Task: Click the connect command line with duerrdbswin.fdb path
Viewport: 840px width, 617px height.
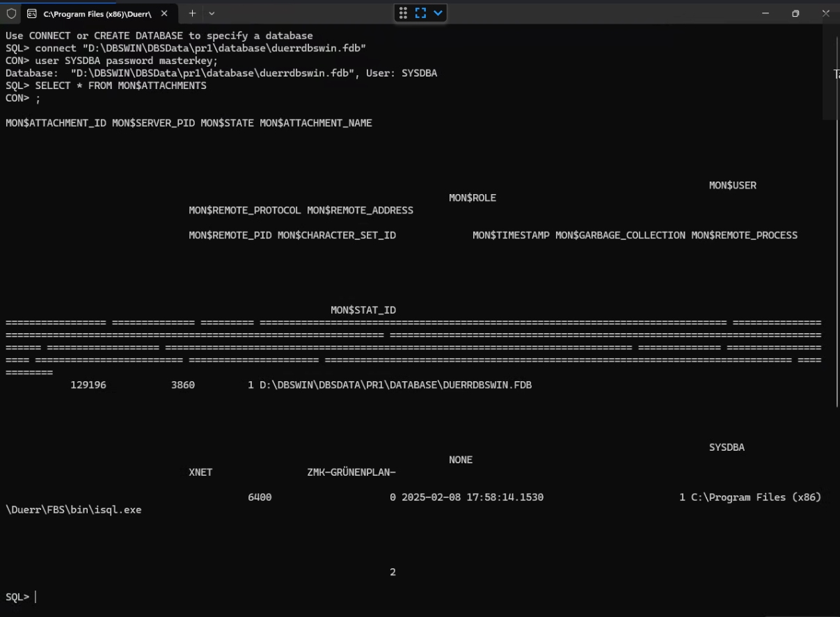Action: point(186,48)
